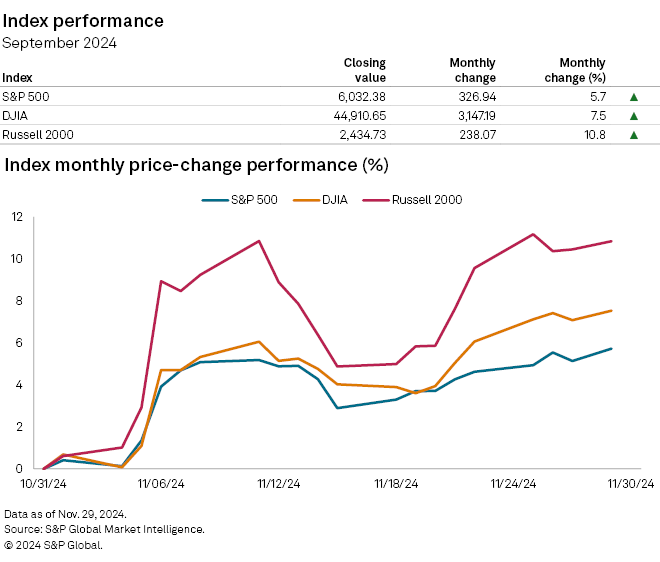Click the green up arrow in Russell 2000 row
The image size is (660, 562).
[x=634, y=134]
